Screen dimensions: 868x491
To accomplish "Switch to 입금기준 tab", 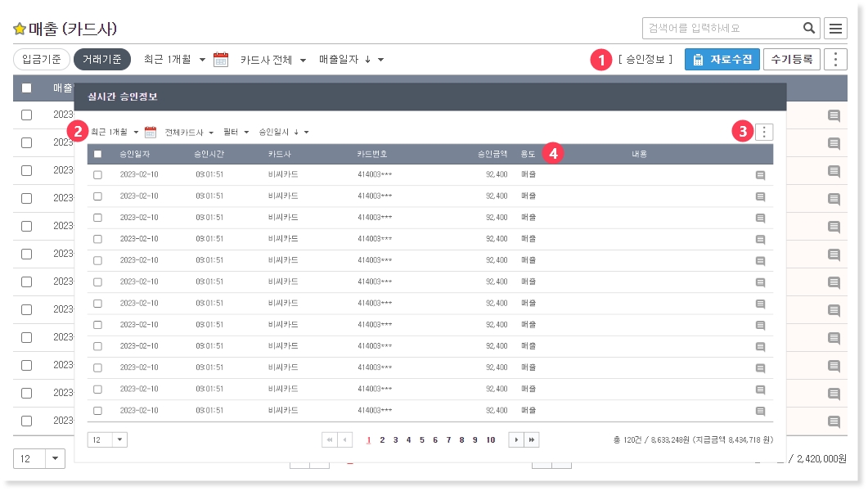I will click(42, 60).
